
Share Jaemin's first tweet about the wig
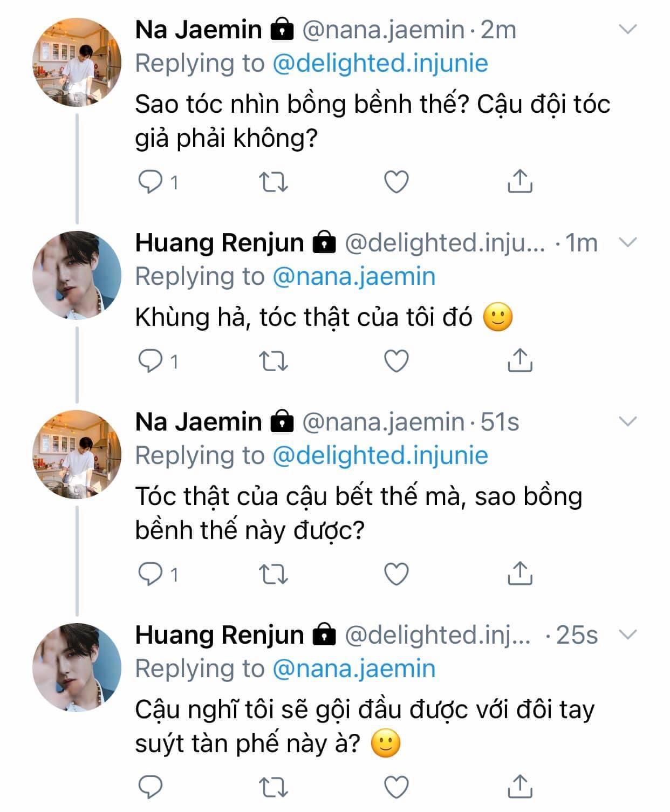click(x=520, y=181)
